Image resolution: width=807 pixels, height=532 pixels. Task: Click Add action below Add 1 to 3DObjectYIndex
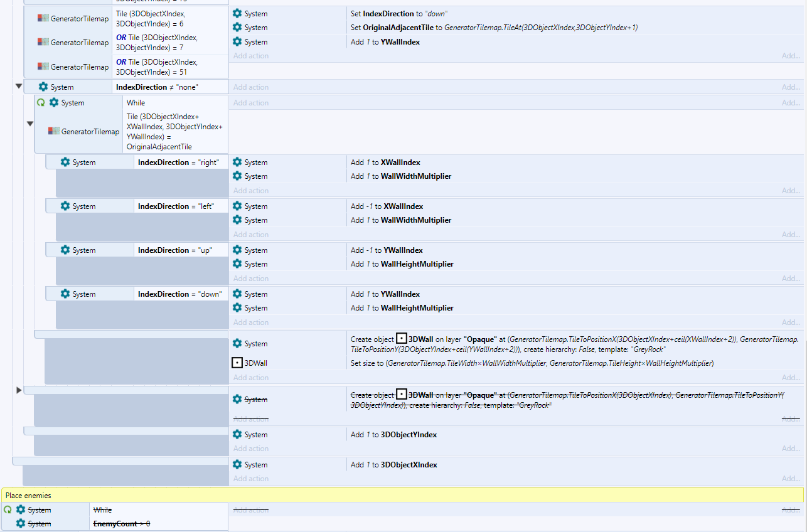pyautogui.click(x=251, y=449)
